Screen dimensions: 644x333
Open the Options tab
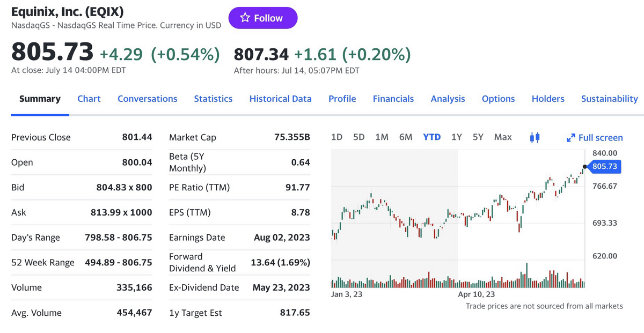(498, 99)
